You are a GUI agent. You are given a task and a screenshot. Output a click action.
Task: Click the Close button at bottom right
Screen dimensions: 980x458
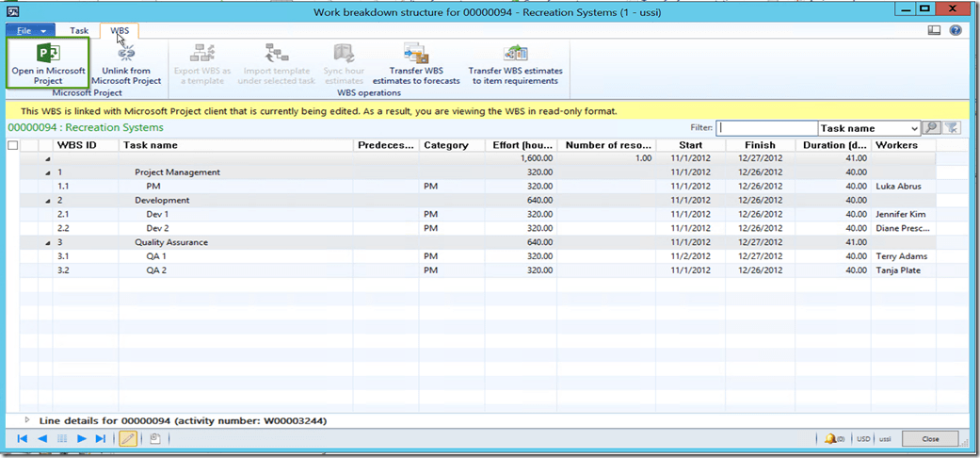tap(930, 439)
